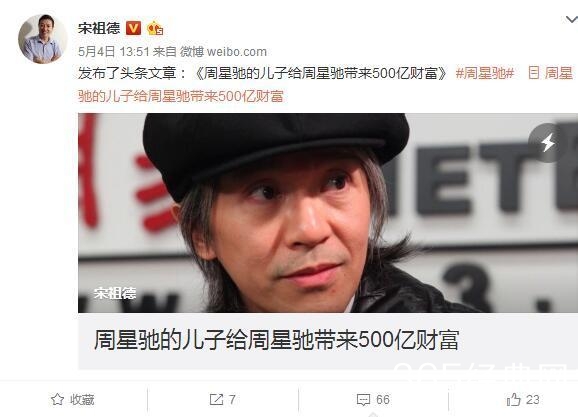Screen dimensions: 578x417
Task: Click the comment count 66
Action: coord(383,399)
